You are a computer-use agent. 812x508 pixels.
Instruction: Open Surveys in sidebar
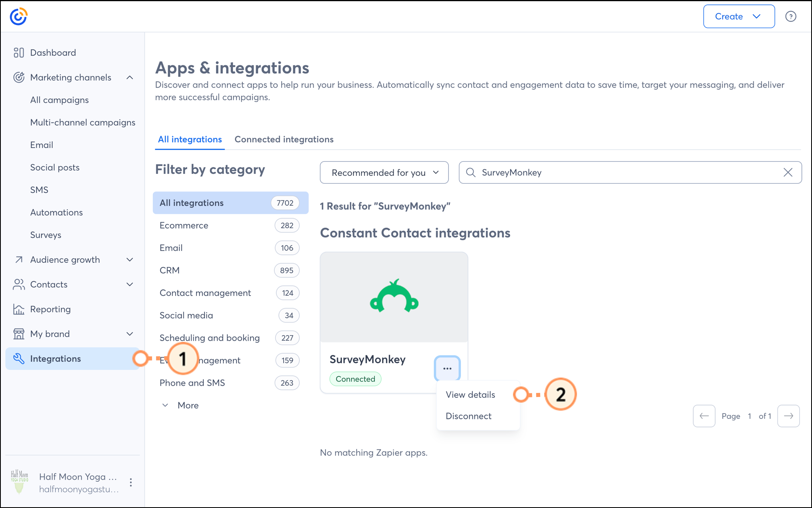pyautogui.click(x=46, y=235)
